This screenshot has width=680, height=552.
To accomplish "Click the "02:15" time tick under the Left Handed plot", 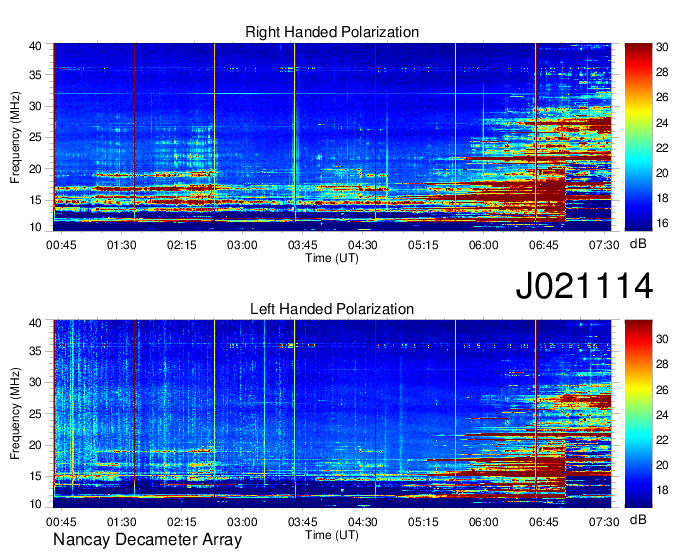I will pyautogui.click(x=182, y=522).
